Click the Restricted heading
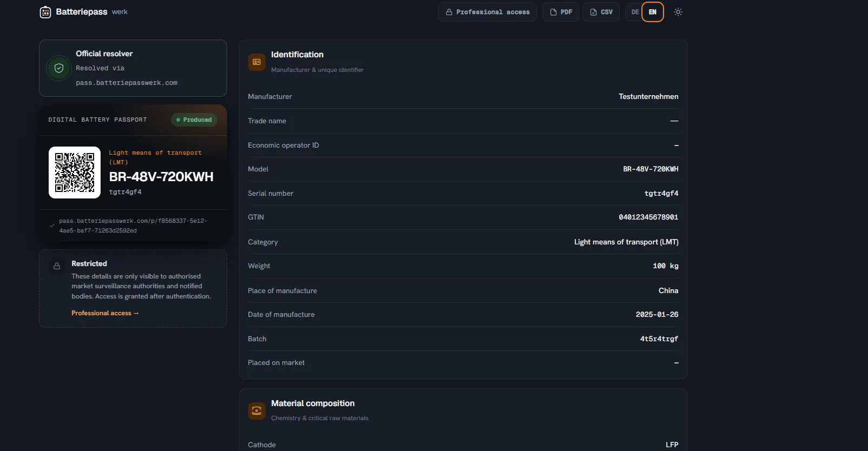The width and height of the screenshot is (868, 451). pyautogui.click(x=89, y=263)
